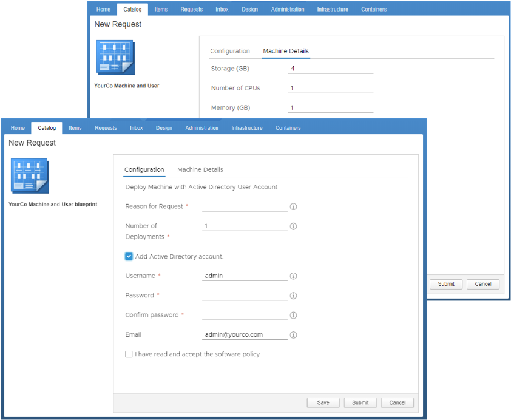
Task: Click Cancel button in front window
Action: tap(398, 403)
